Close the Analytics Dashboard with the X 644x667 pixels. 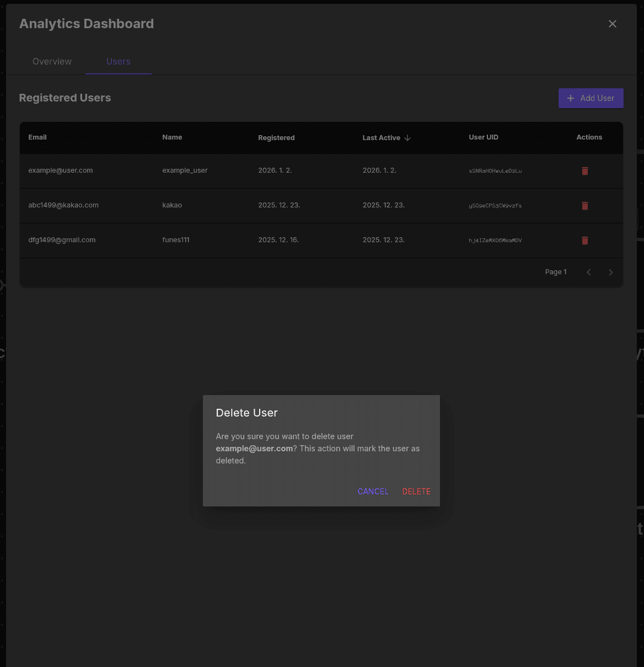[x=612, y=24]
